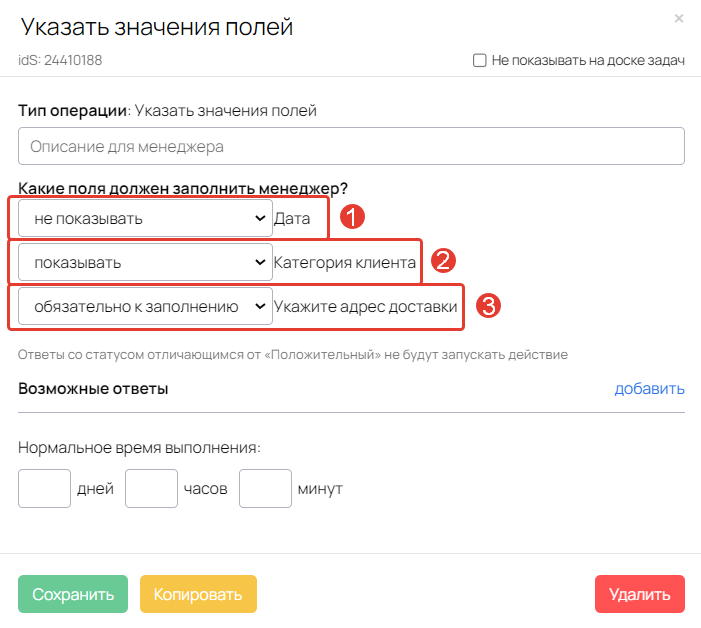Focus the 'минут' minutes input box

(x=265, y=489)
